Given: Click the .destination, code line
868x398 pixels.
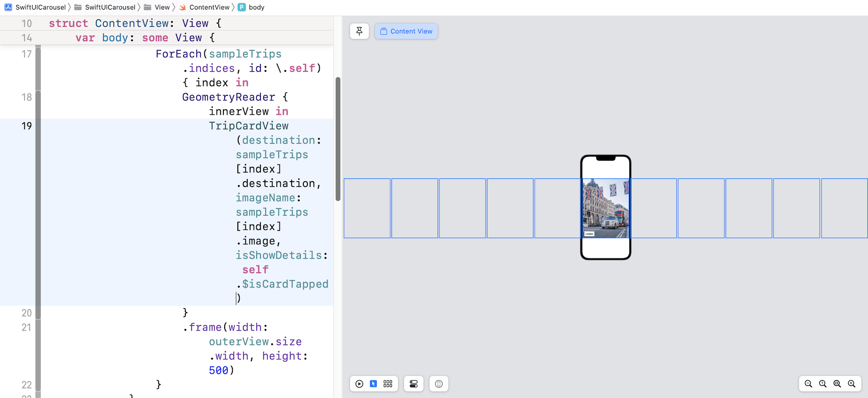Looking at the screenshot, I should coord(278,183).
